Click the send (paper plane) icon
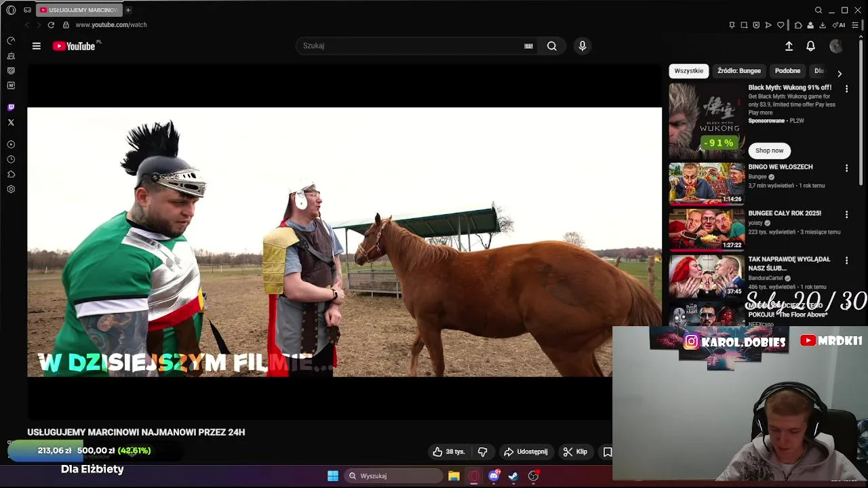 [x=768, y=25]
